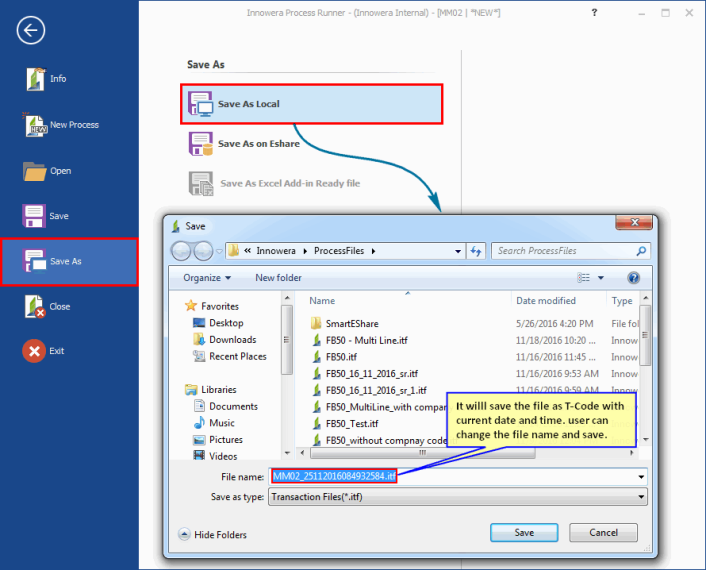Viewport: 706px width, 570px height.
Task: Click the red Exit icon
Action: (35, 351)
